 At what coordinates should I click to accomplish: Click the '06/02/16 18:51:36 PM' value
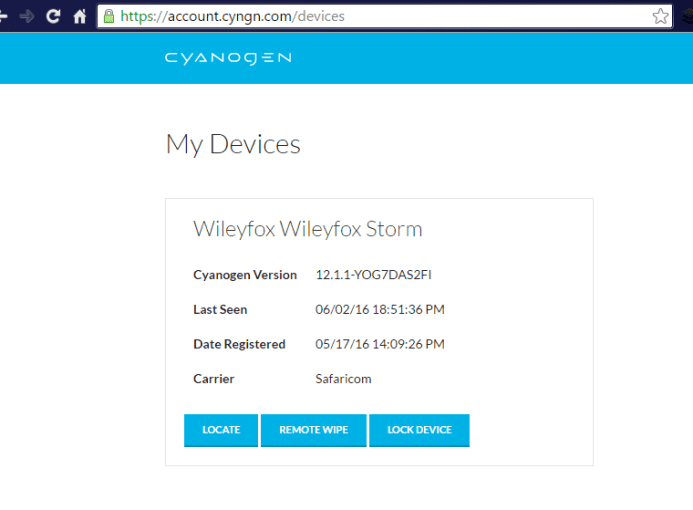380,309
